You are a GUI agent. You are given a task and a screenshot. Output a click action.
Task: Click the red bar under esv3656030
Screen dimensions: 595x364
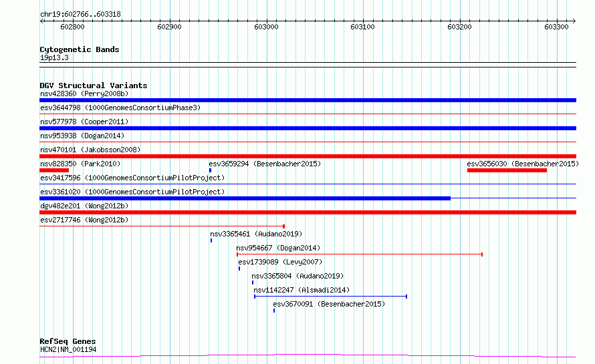coord(507,170)
